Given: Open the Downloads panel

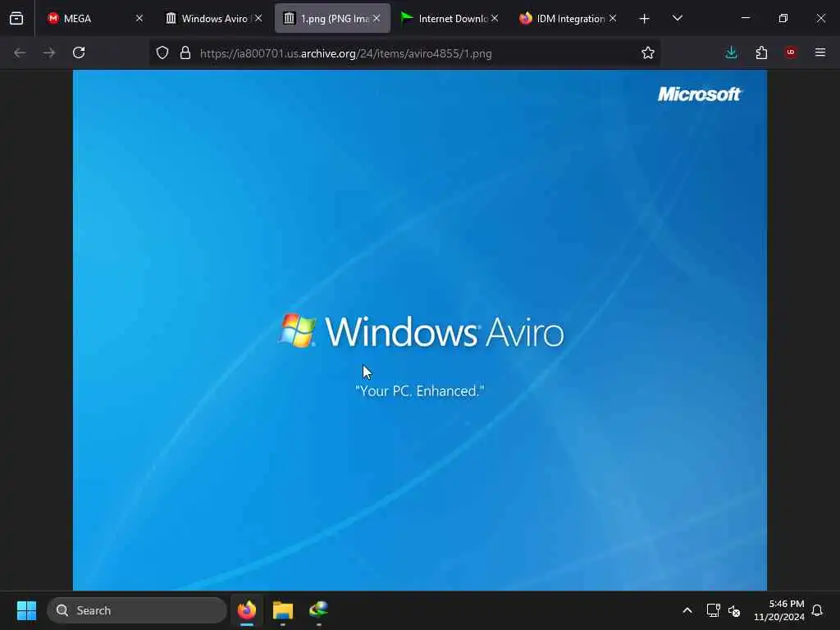Looking at the screenshot, I should (731, 52).
